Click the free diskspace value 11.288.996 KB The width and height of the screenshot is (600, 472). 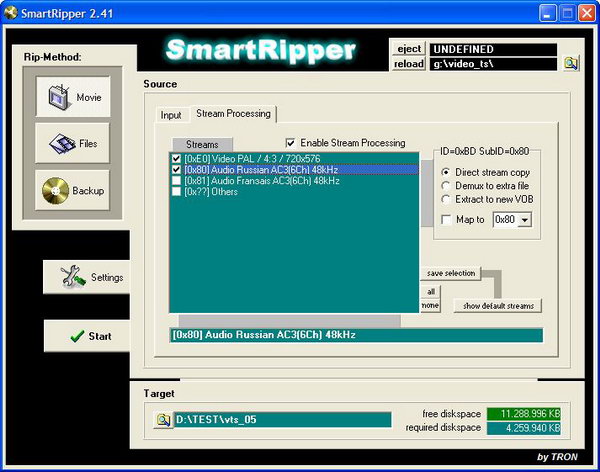(x=523, y=414)
